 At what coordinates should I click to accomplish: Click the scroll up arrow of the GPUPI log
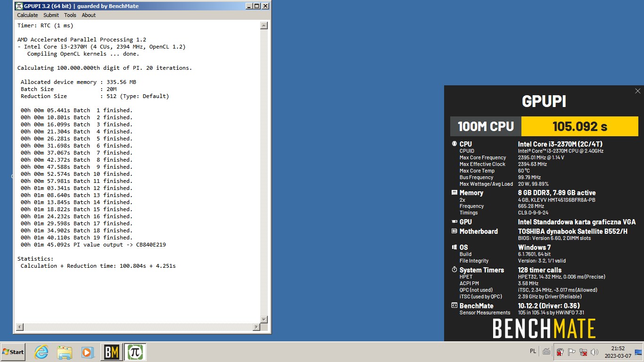264,25
